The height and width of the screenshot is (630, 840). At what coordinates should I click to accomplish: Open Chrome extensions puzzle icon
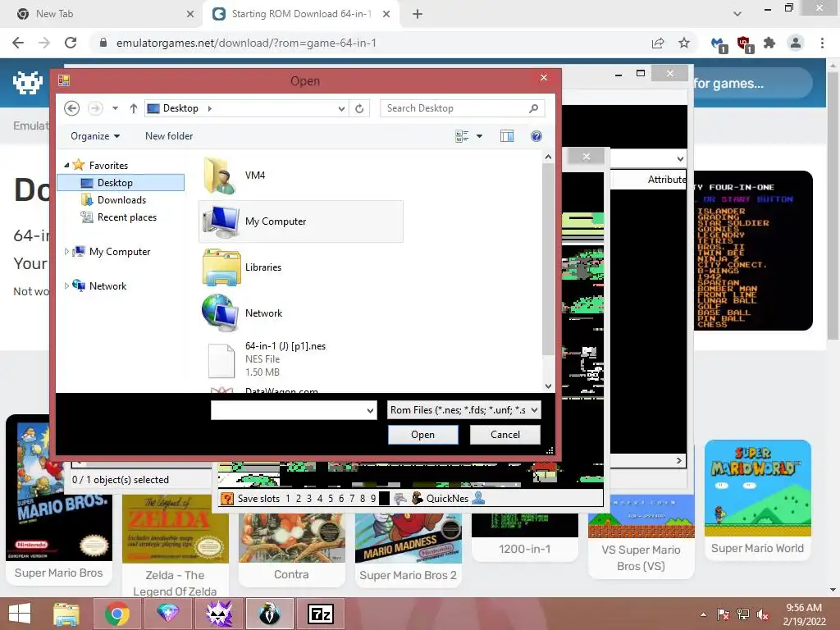pos(769,43)
